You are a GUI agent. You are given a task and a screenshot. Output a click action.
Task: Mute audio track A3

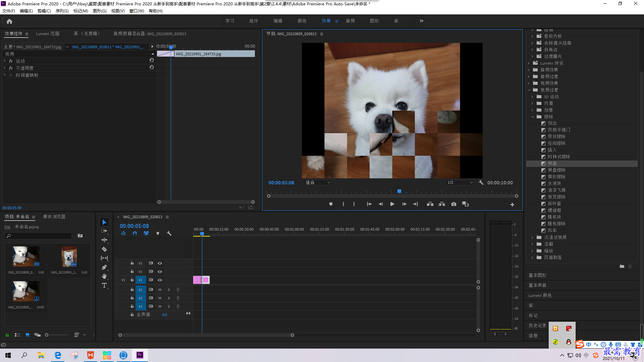coord(160,306)
